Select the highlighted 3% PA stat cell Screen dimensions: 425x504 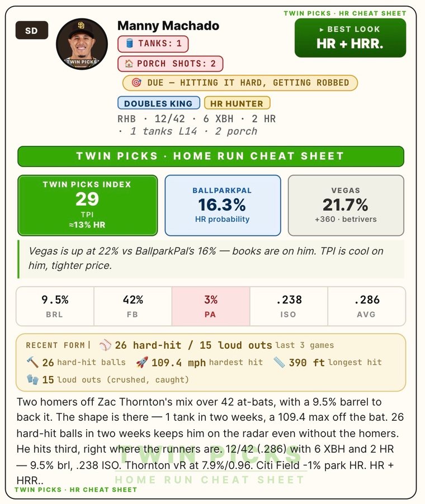click(x=211, y=306)
